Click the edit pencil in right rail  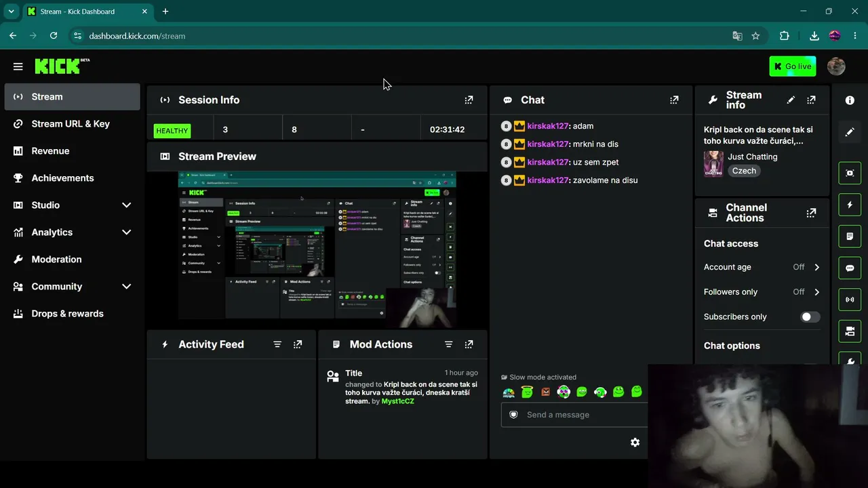(x=850, y=132)
